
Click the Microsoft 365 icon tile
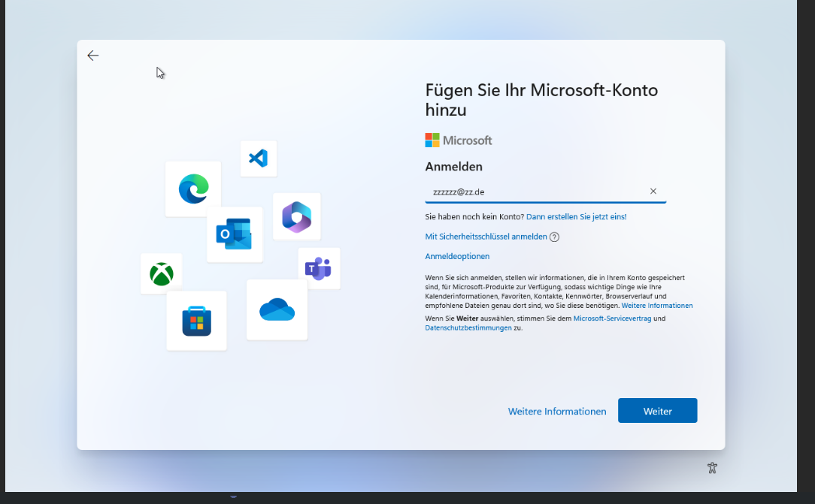tap(297, 216)
